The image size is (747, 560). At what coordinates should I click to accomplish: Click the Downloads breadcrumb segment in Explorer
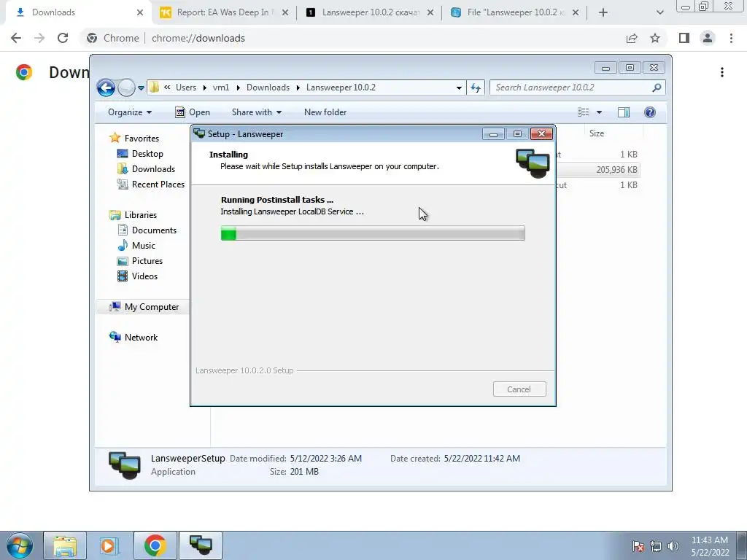pyautogui.click(x=268, y=87)
